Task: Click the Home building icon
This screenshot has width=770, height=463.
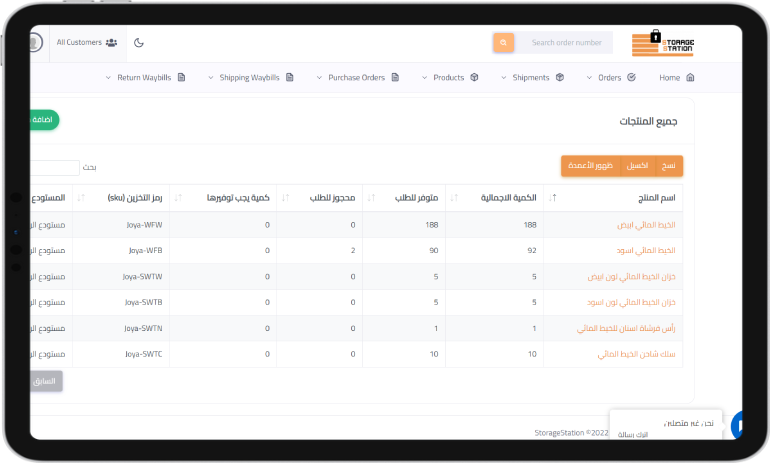Action: point(690,77)
